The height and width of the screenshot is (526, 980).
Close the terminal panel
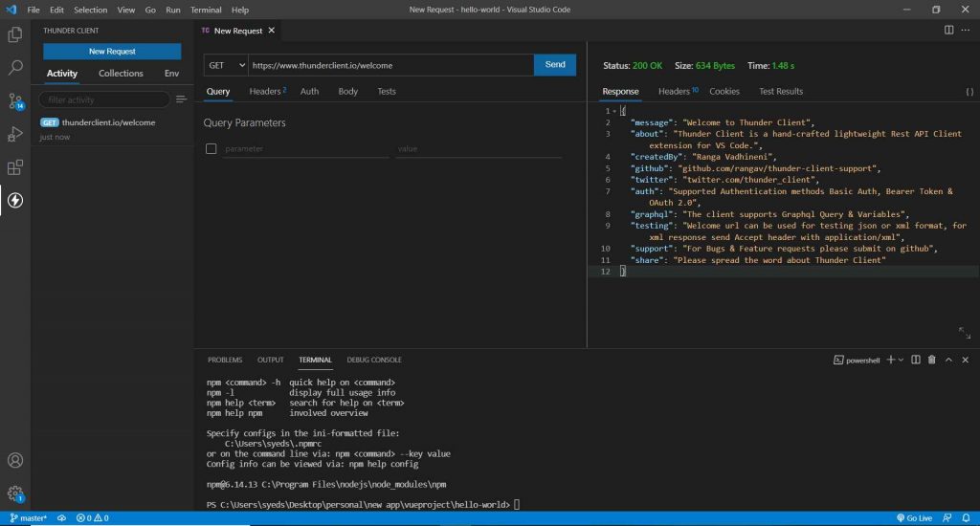966,360
